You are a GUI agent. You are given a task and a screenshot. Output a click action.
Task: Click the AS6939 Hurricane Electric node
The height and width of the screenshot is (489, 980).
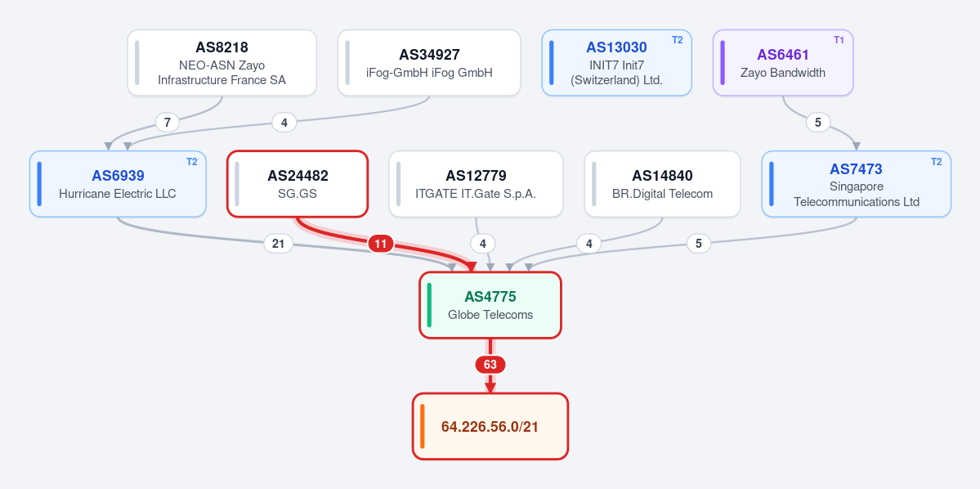point(118,184)
